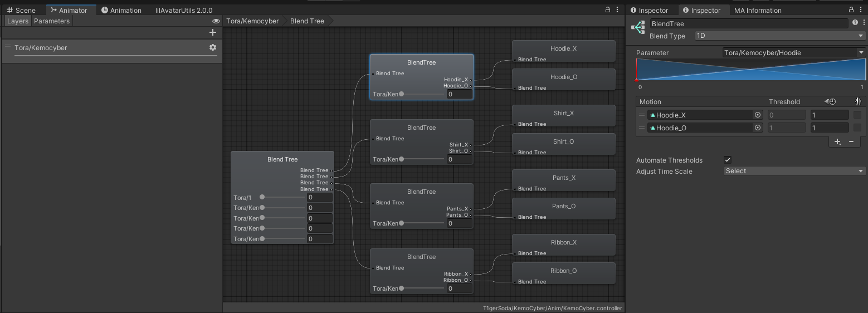
Task: Click Hoodie_X motion object picker circle
Action: [x=758, y=115]
